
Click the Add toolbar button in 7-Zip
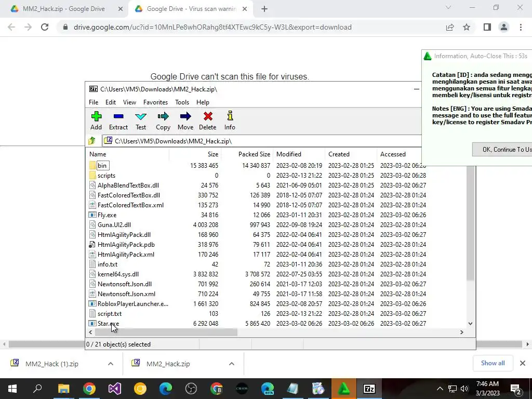pos(96,121)
